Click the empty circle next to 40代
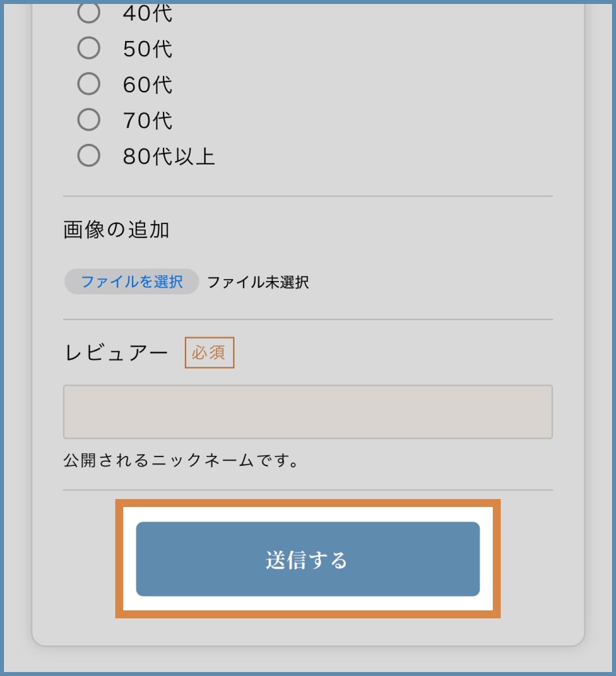616x676 pixels. click(x=88, y=12)
